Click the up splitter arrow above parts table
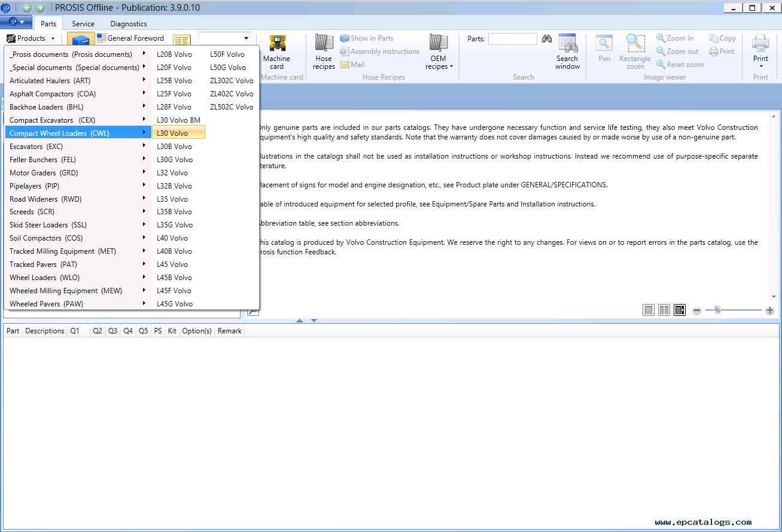The width and height of the screenshot is (782, 532). pyautogui.click(x=300, y=321)
